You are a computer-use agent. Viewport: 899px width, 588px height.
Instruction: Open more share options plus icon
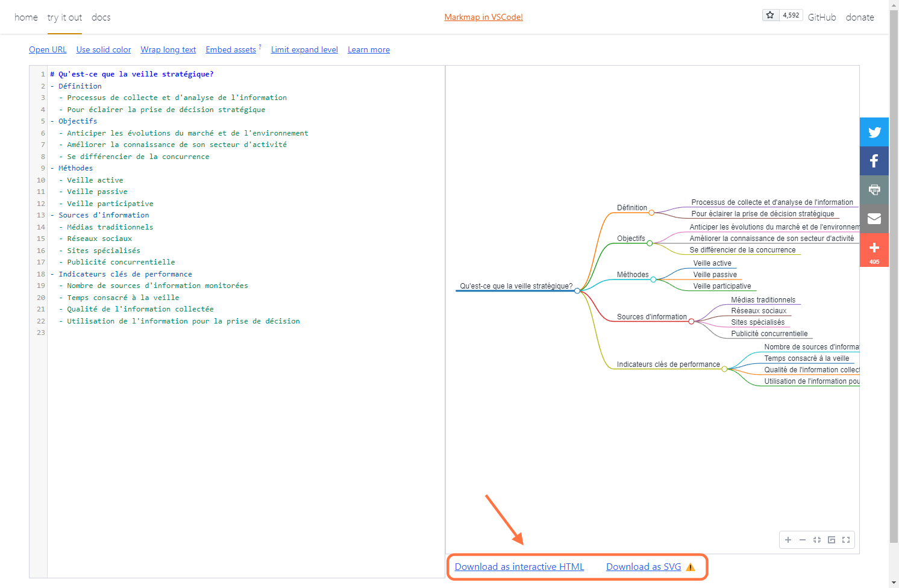[874, 250]
